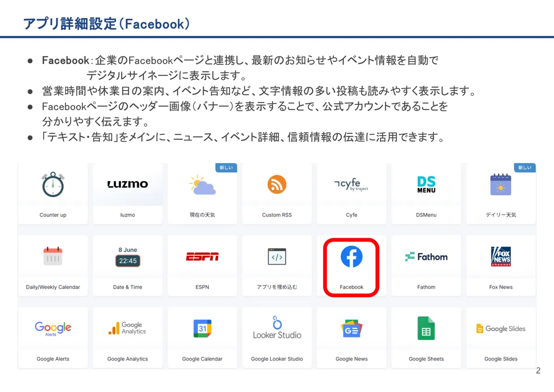Click the Google Analytics bar-chart logo

pos(128,328)
